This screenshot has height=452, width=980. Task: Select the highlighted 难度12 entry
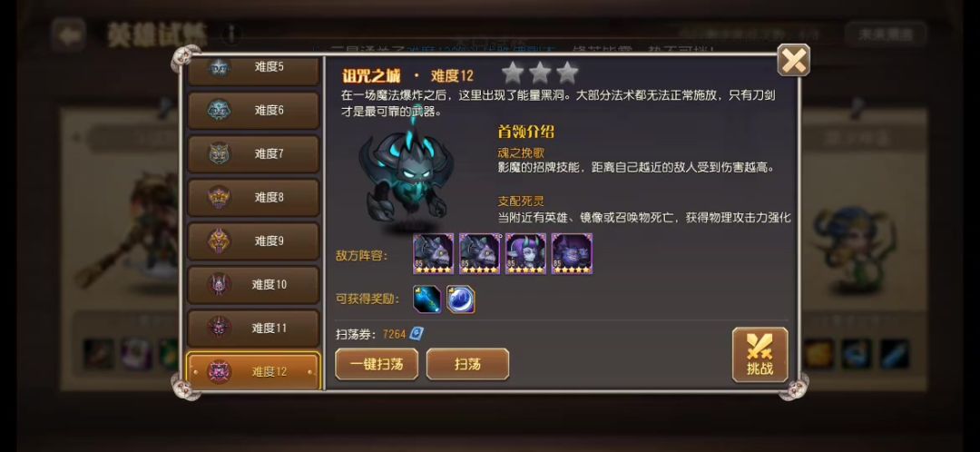[x=253, y=371]
